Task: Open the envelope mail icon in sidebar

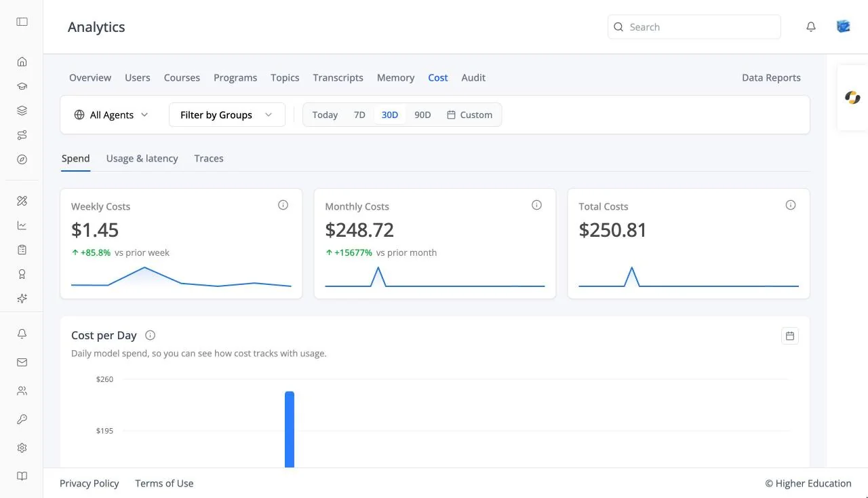Action: 22,362
